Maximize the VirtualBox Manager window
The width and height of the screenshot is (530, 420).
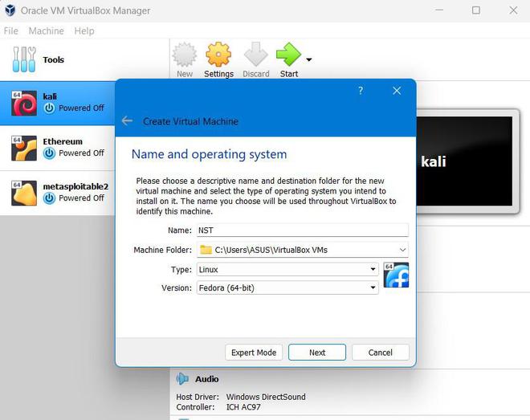[476, 10]
